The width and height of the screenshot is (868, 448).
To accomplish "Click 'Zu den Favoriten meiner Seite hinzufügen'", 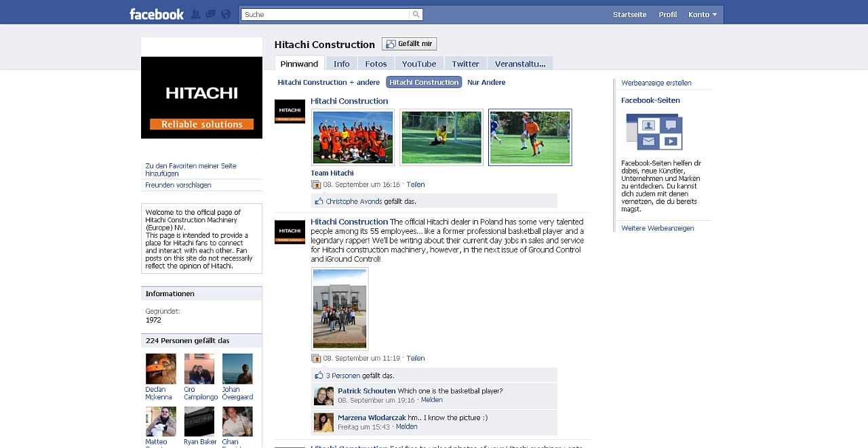I will (x=191, y=169).
